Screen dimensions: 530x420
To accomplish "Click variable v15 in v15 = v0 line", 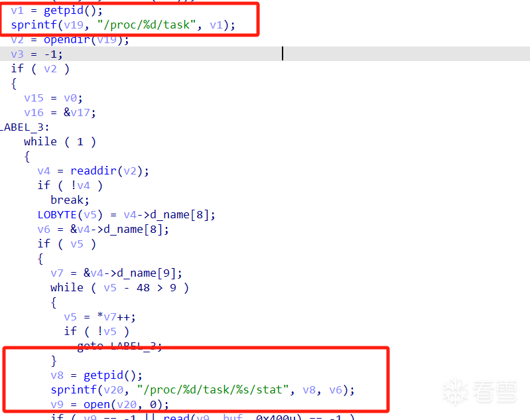I will tap(34, 98).
